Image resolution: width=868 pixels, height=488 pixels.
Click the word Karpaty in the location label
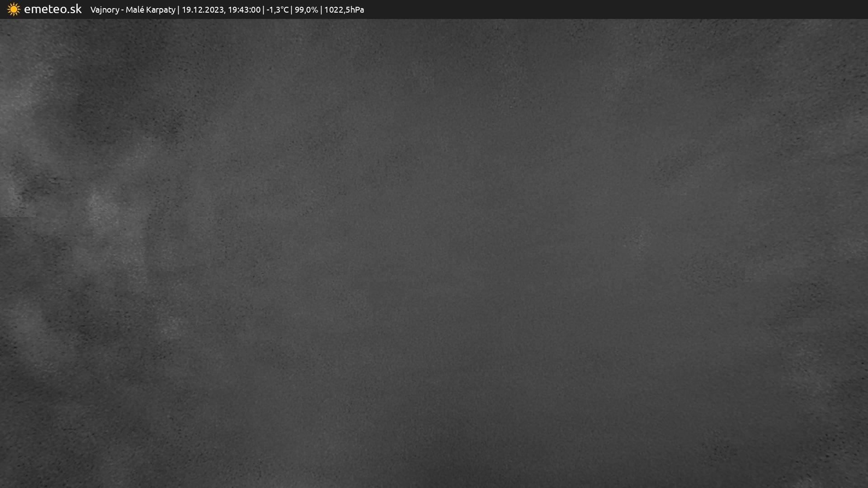tap(160, 10)
